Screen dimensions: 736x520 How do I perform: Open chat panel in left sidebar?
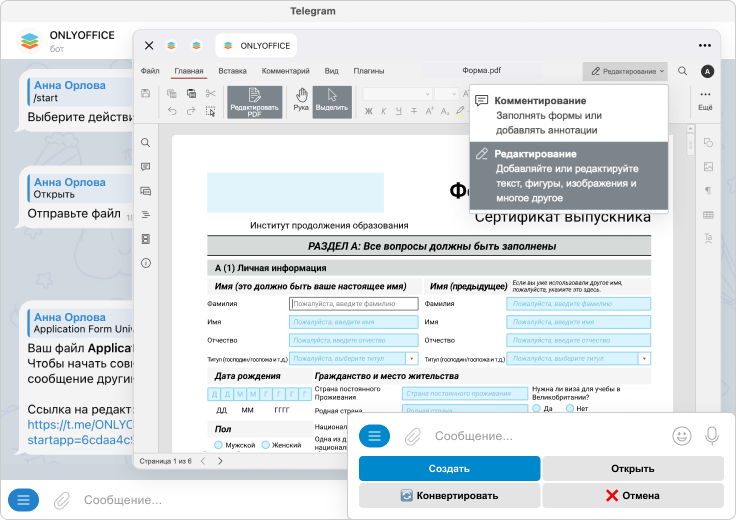(x=146, y=191)
